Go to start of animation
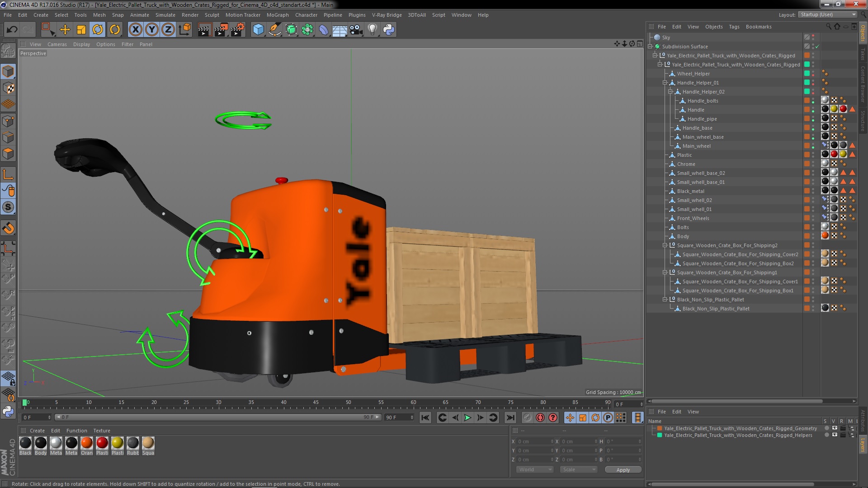This screenshot has height=488, width=868. pyautogui.click(x=425, y=418)
